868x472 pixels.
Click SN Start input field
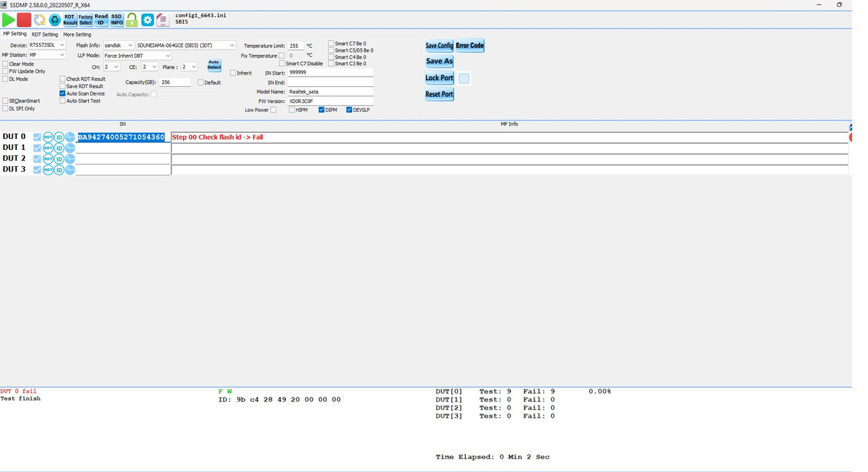[330, 73]
